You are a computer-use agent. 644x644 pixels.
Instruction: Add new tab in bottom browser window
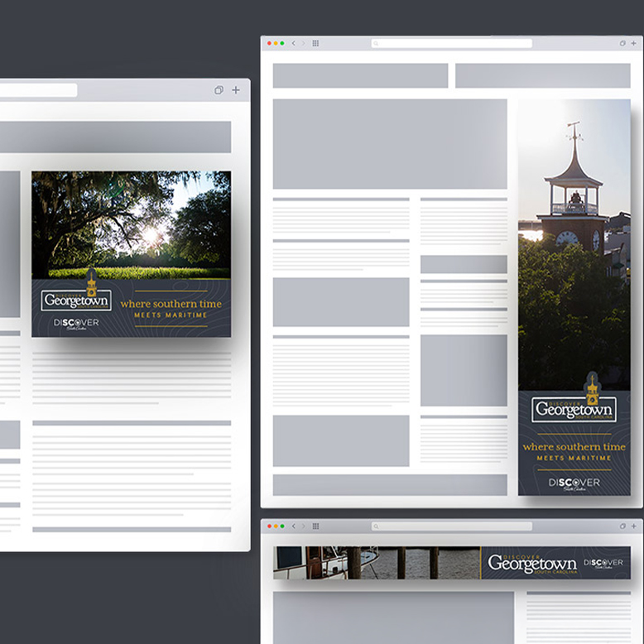coord(634,526)
